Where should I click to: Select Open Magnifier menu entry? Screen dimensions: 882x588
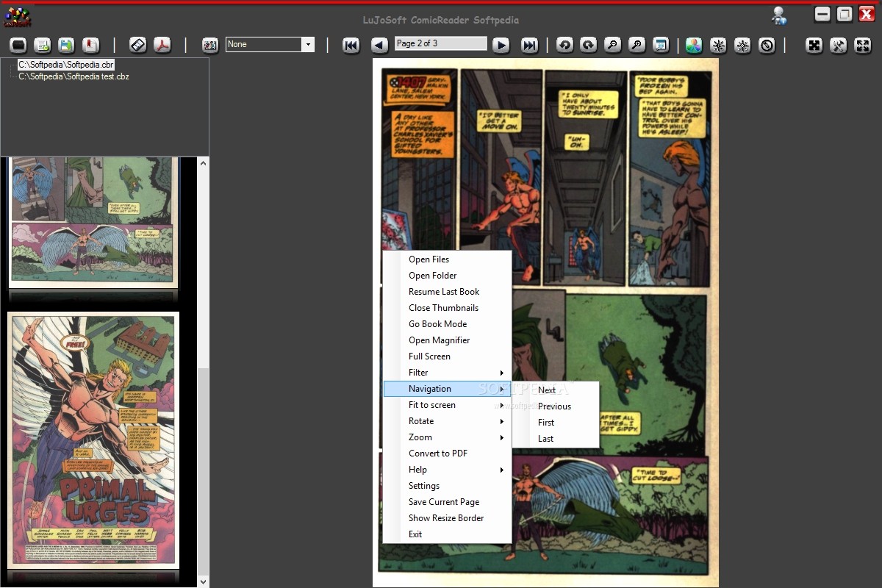pyautogui.click(x=447, y=340)
